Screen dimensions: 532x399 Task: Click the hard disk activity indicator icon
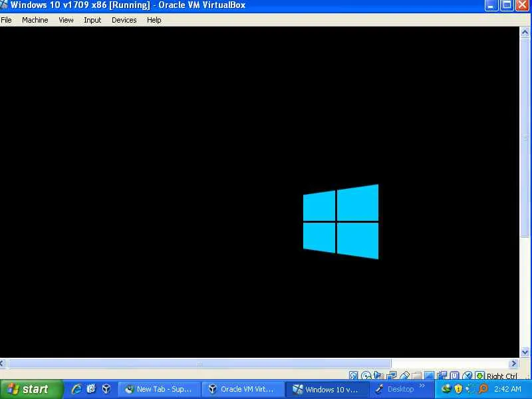(354, 376)
